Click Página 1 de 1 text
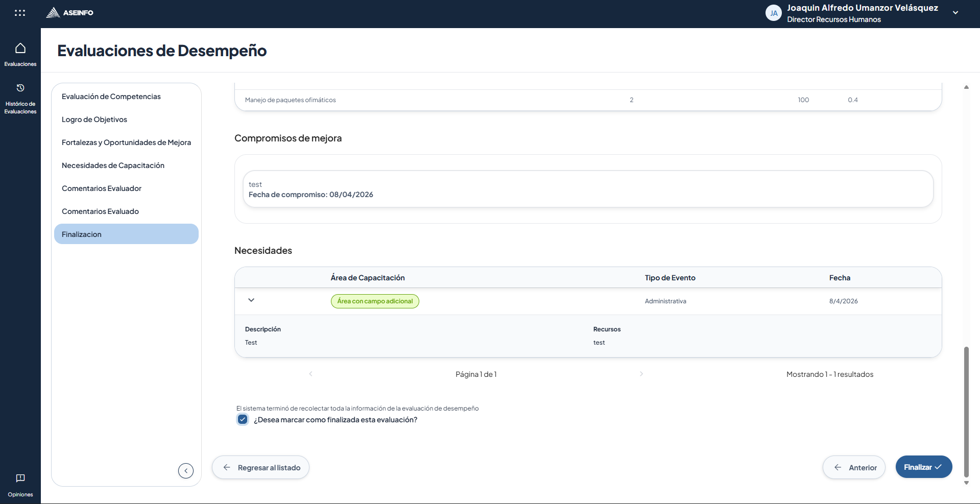The image size is (980, 504). point(476,374)
